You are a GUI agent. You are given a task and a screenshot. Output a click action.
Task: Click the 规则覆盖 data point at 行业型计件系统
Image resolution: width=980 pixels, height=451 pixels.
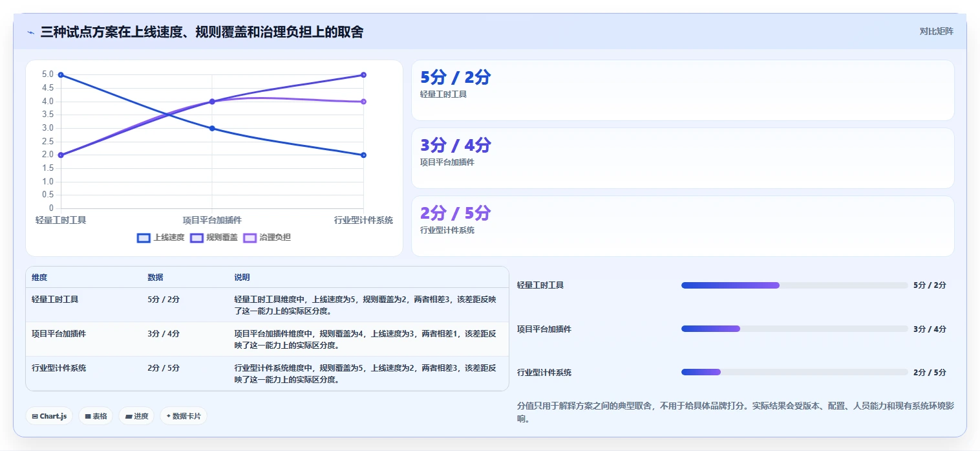coord(363,75)
